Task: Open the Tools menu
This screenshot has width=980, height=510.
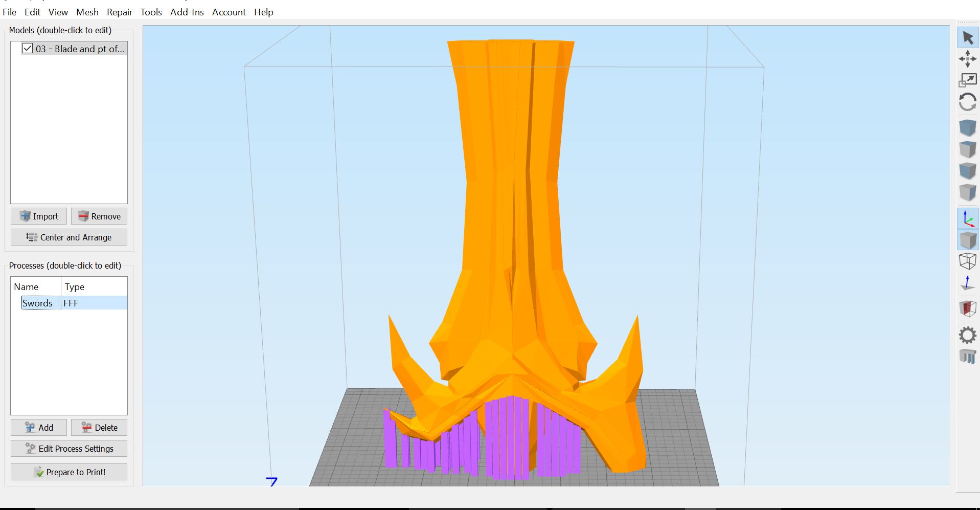Action: tap(151, 12)
